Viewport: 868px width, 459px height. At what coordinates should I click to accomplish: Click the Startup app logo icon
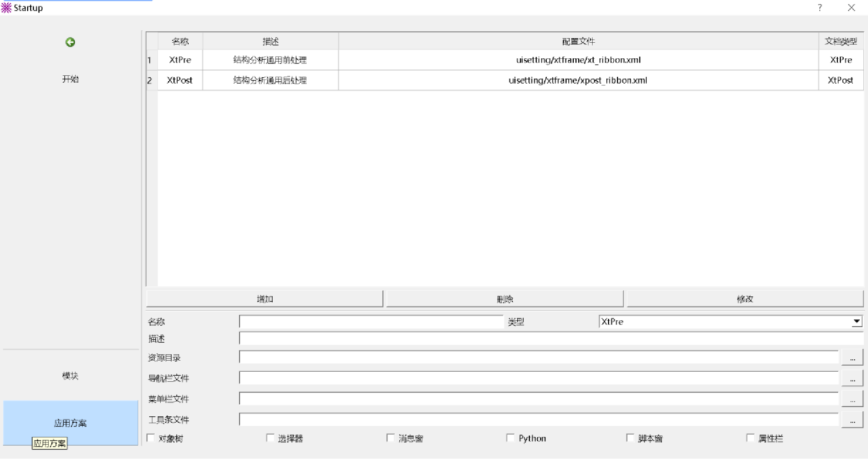coord(6,8)
